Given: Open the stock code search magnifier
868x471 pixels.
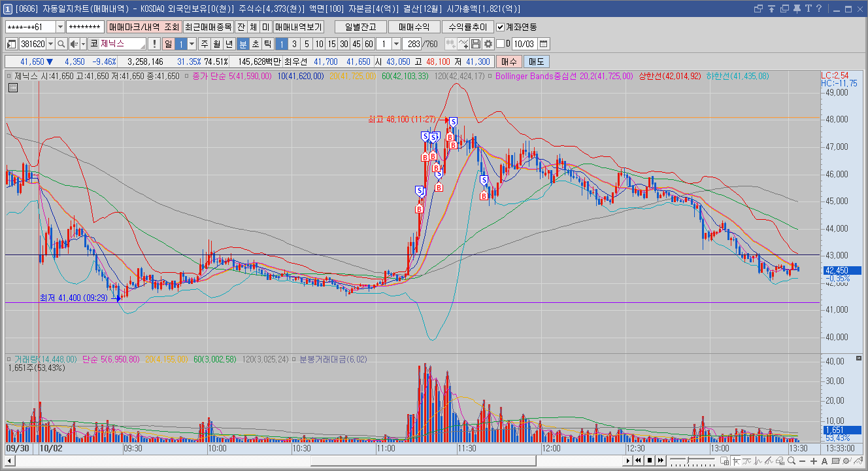Looking at the screenshot, I should [61, 44].
